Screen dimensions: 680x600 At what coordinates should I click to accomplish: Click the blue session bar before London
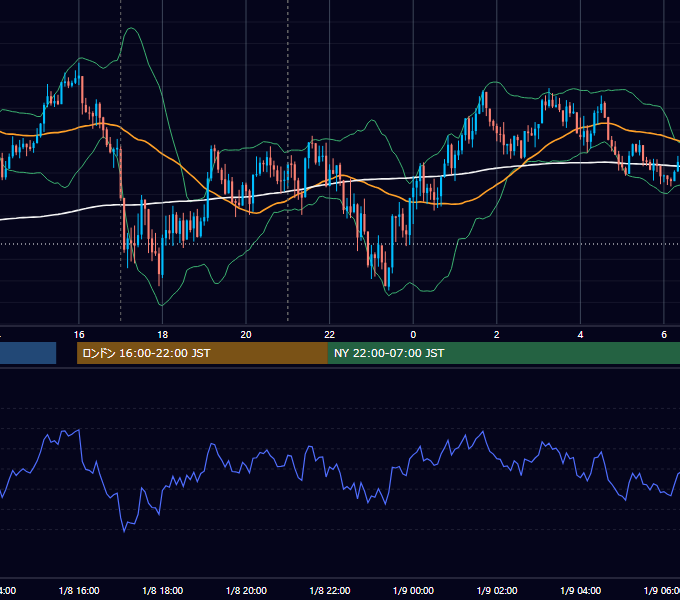[x=28, y=353]
